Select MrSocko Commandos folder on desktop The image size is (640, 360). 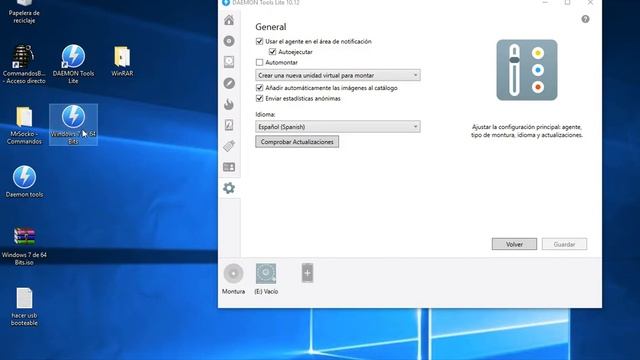coord(24,125)
